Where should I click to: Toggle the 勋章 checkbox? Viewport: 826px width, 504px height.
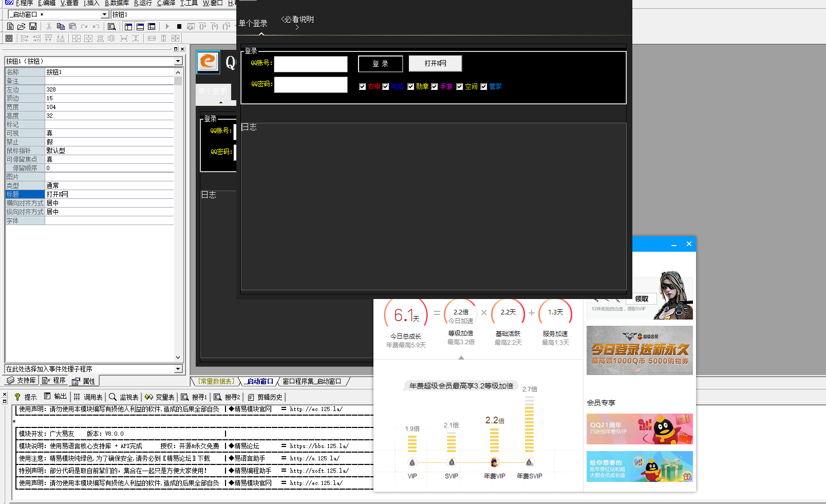tap(411, 87)
